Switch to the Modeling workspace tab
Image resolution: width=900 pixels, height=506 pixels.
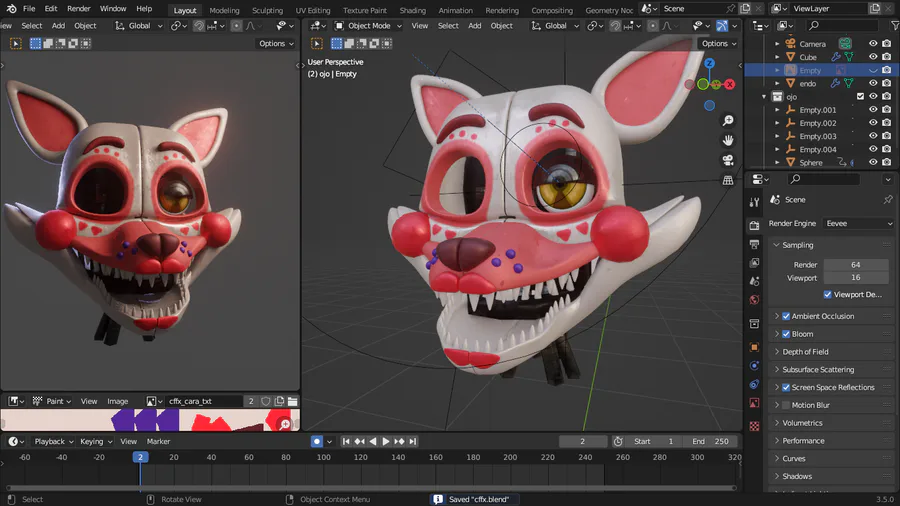click(224, 10)
